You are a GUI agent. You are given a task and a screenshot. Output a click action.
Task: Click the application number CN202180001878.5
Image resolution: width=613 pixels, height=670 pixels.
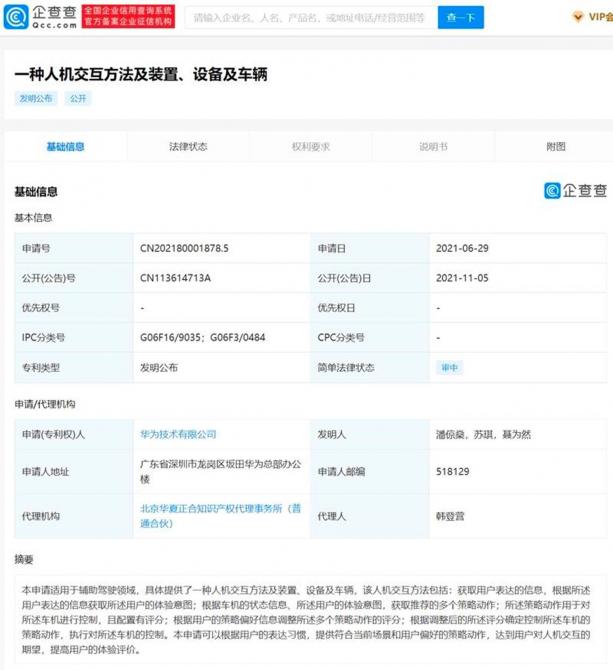tap(185, 247)
